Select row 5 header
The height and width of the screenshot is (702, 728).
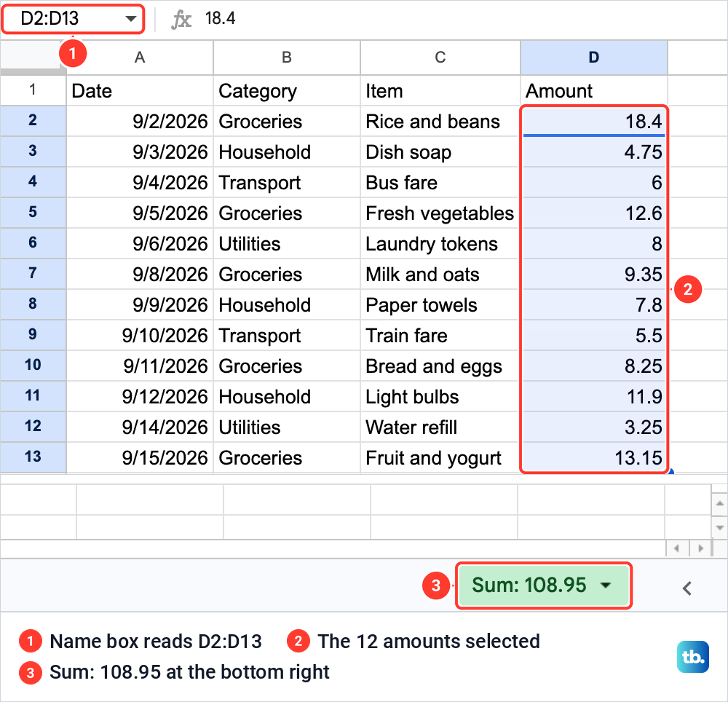tap(33, 213)
